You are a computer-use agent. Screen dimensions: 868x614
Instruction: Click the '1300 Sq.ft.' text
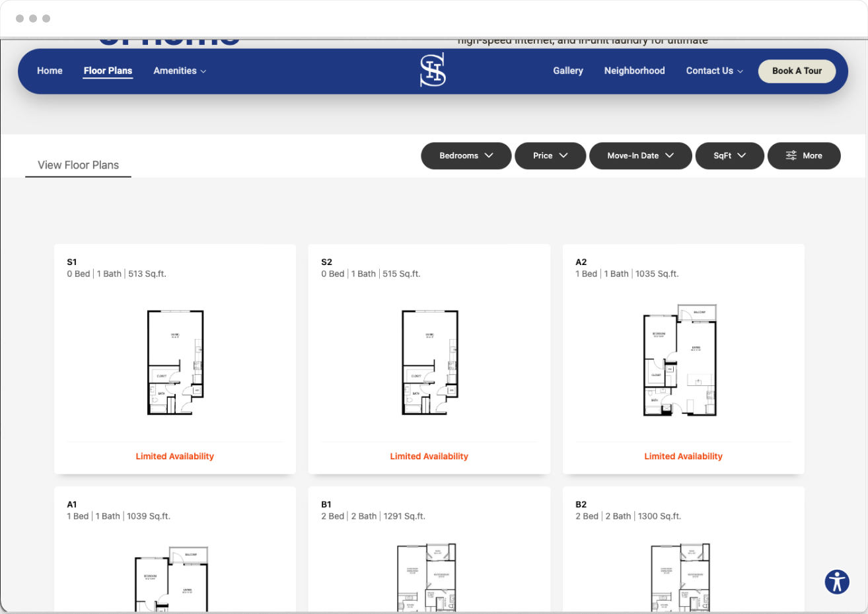[x=659, y=517]
